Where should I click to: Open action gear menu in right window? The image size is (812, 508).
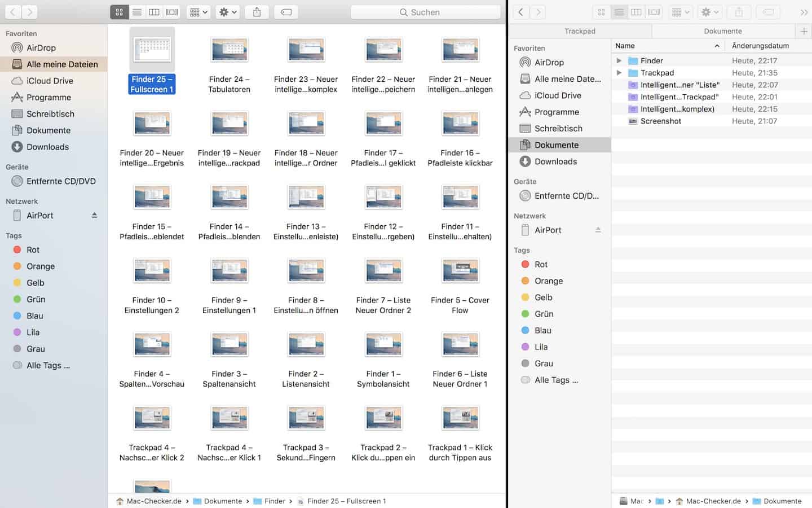(710, 12)
